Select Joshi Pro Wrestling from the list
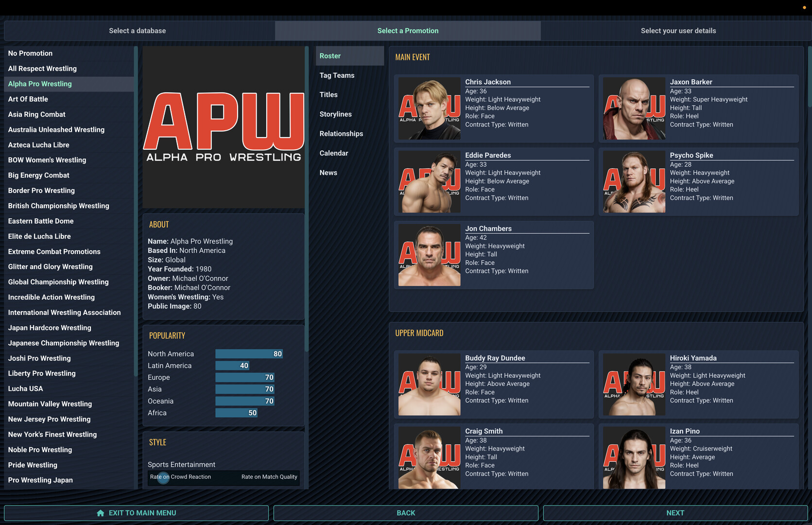Viewport: 812px width, 525px height. coord(39,358)
